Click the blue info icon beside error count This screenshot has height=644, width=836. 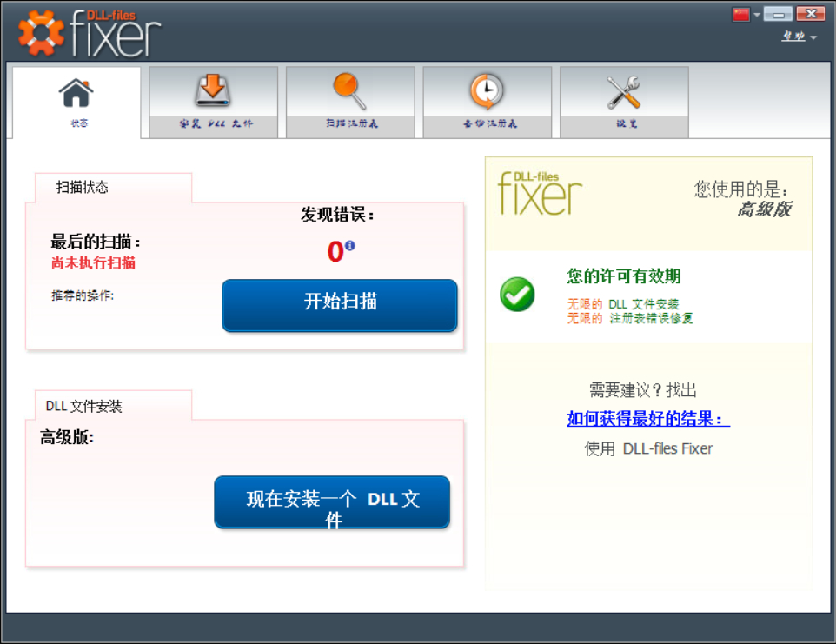tap(349, 245)
